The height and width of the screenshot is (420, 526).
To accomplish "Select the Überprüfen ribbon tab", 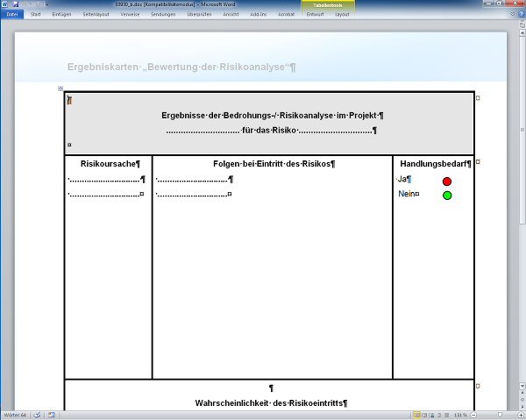I will click(x=199, y=14).
